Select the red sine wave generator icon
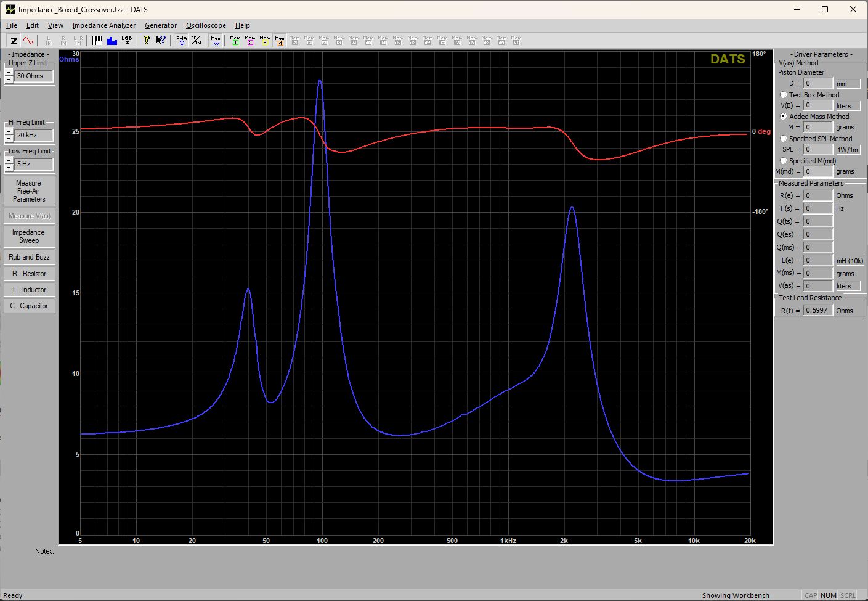Image resolution: width=868 pixels, height=601 pixels. (28, 41)
